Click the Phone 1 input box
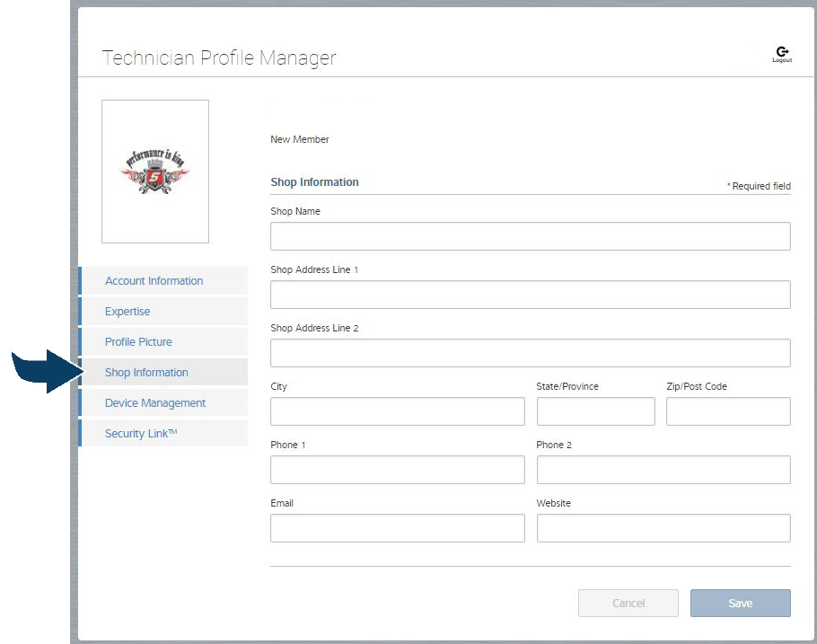 coord(397,470)
